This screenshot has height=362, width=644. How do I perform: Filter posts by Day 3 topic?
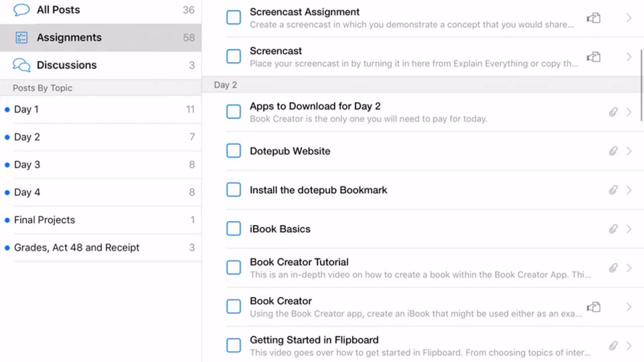(x=101, y=164)
